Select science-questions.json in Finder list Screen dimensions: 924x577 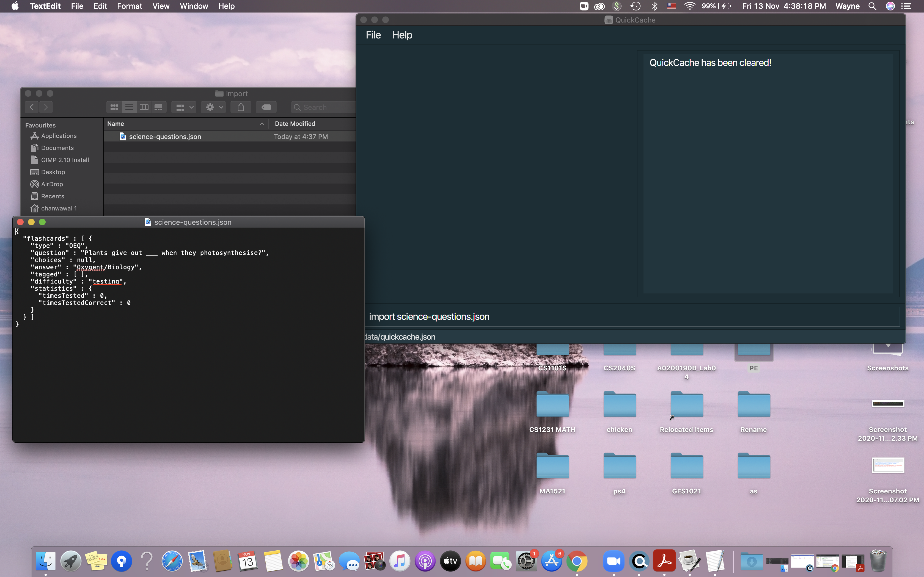tap(165, 137)
